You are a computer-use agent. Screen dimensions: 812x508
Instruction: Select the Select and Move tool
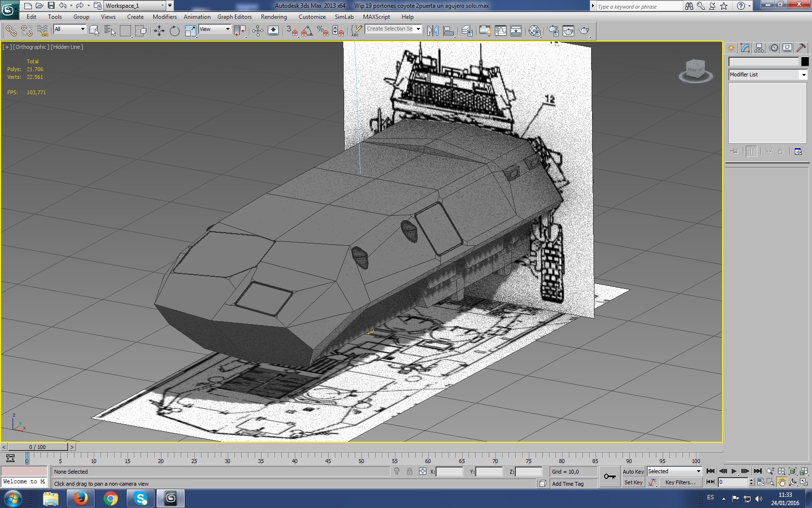159,31
